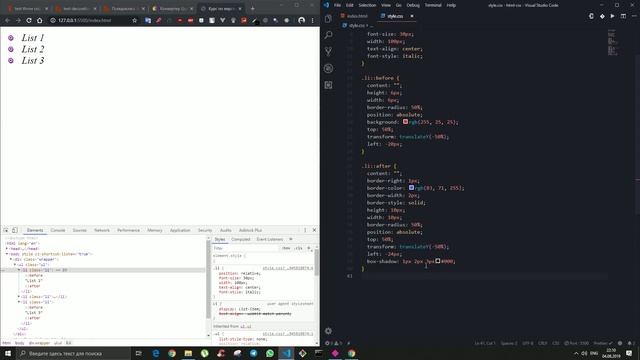Image resolution: width=640 pixels, height=360 pixels.
Task: Open the Selection menu in VS Code
Action: pyautogui.click(x=367, y=5)
